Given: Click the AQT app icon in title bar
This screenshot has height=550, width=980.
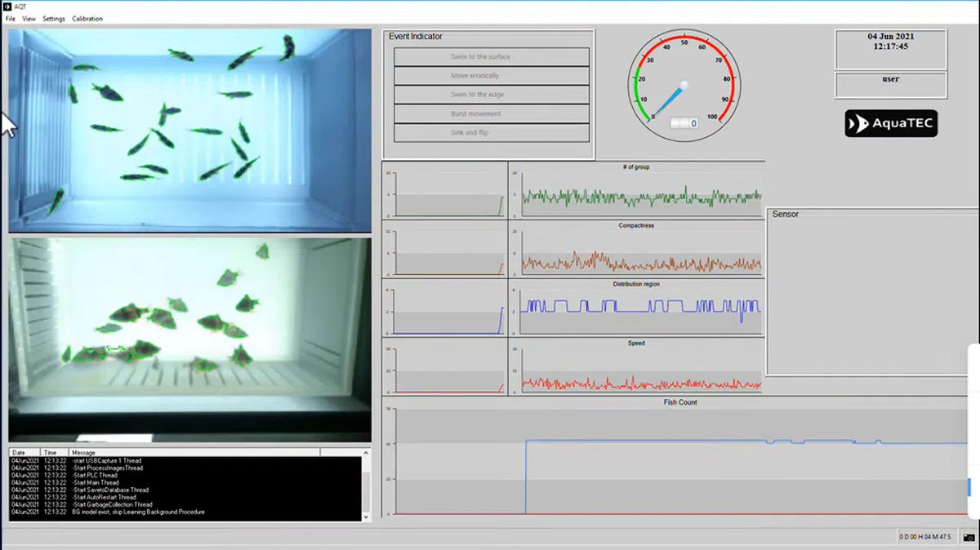Looking at the screenshot, I should tap(8, 7).
